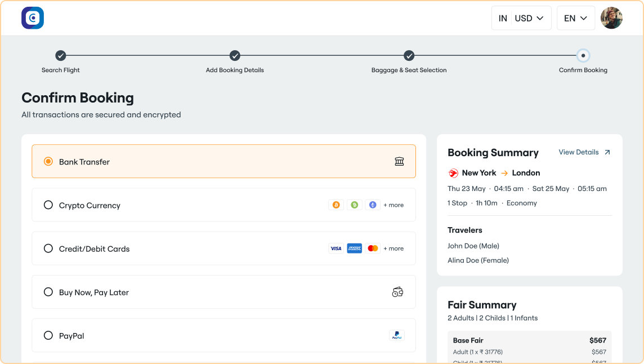Expand more crypto options via '+ more'
Image resolution: width=644 pixels, height=364 pixels.
pyautogui.click(x=393, y=205)
